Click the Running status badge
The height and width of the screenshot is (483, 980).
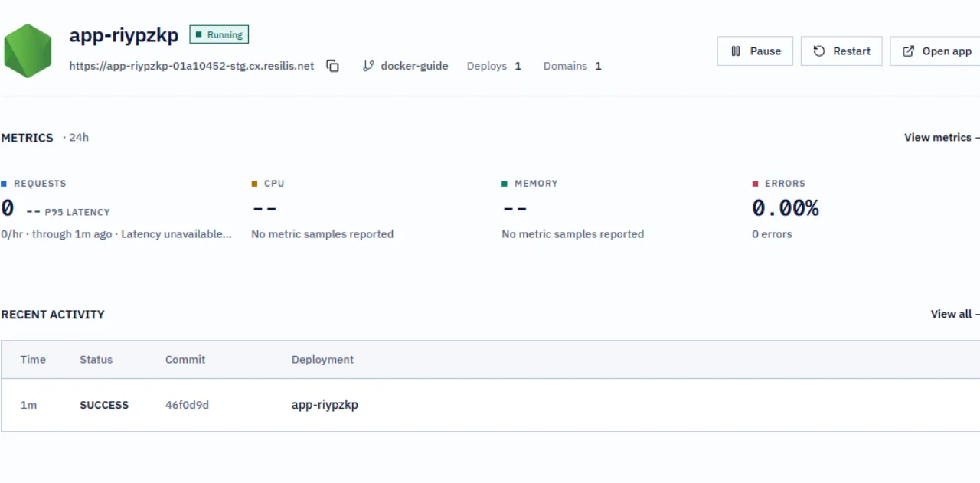(x=219, y=34)
